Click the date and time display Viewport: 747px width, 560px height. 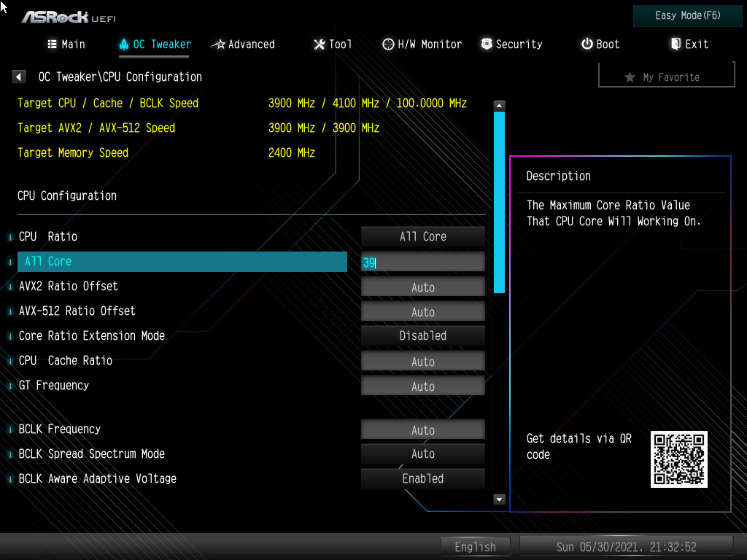tap(626, 547)
